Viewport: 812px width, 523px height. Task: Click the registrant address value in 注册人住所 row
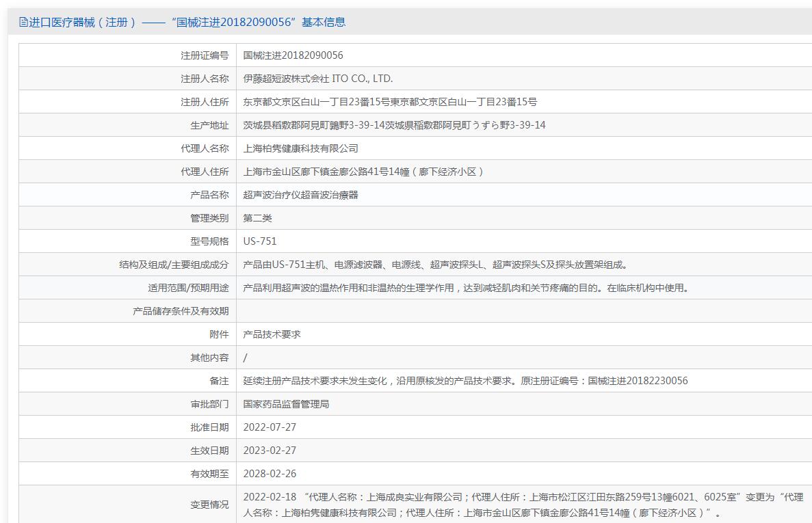[x=390, y=102]
